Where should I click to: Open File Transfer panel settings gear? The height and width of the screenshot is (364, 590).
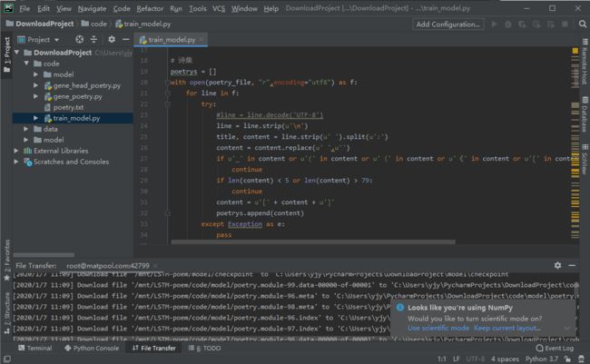(x=557, y=265)
